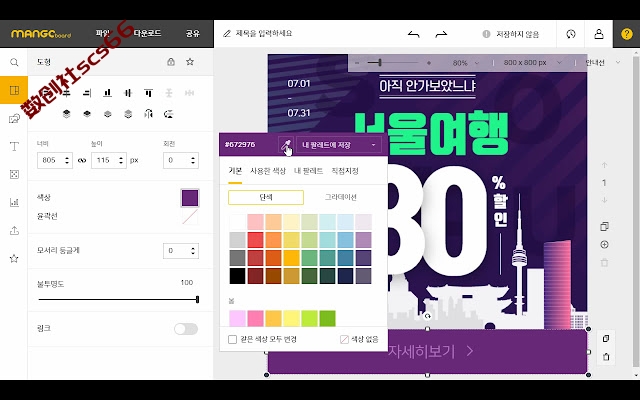Toggle the 링크 switch on

tap(186, 329)
